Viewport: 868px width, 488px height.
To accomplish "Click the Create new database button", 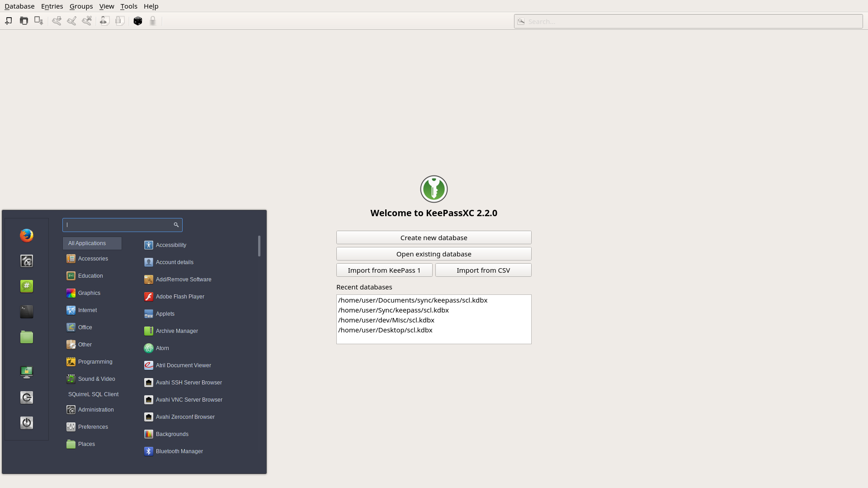I will [434, 237].
